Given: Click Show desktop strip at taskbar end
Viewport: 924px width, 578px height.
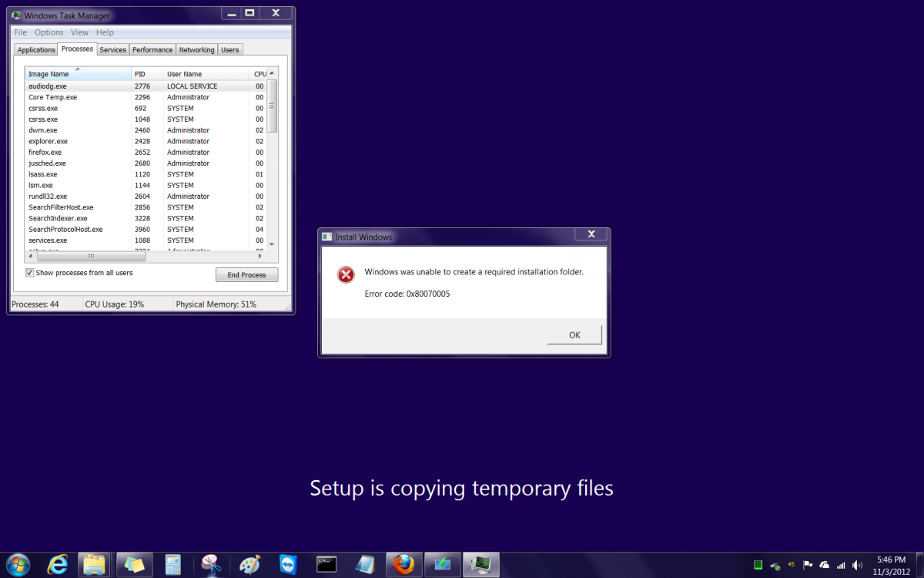Looking at the screenshot, I should pyautogui.click(x=919, y=565).
